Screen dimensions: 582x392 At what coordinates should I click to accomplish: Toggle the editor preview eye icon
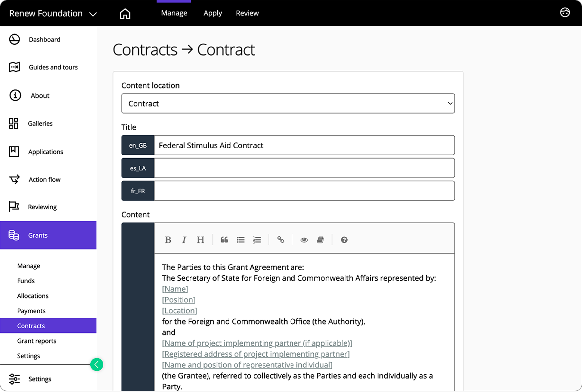coord(304,240)
